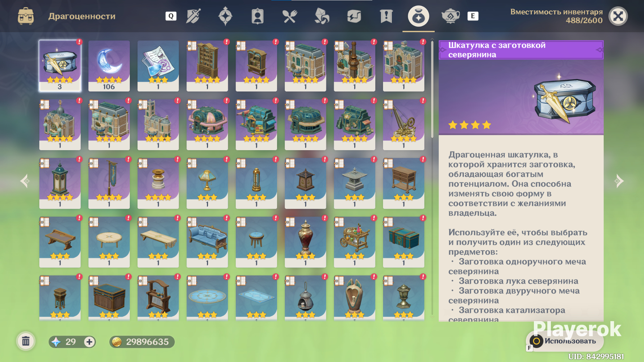Screen dimensions: 644x362
Task: Select the blue sofa blueprint
Action: (x=207, y=242)
